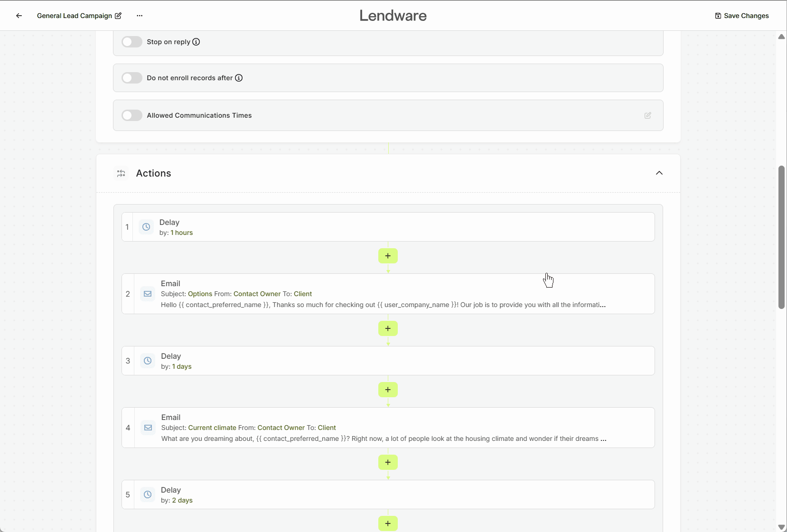Add action after the 1 hours delay
Viewport: 787px width, 532px height.
click(x=388, y=256)
